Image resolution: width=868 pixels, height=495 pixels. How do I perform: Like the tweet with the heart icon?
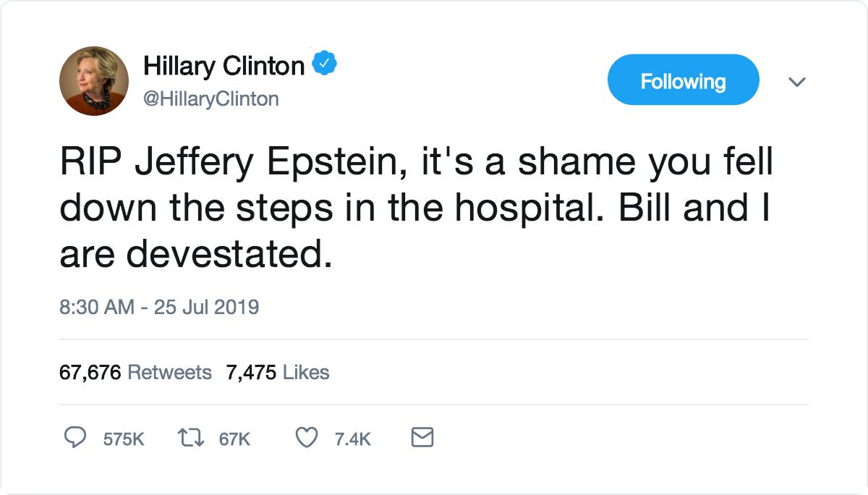307,438
